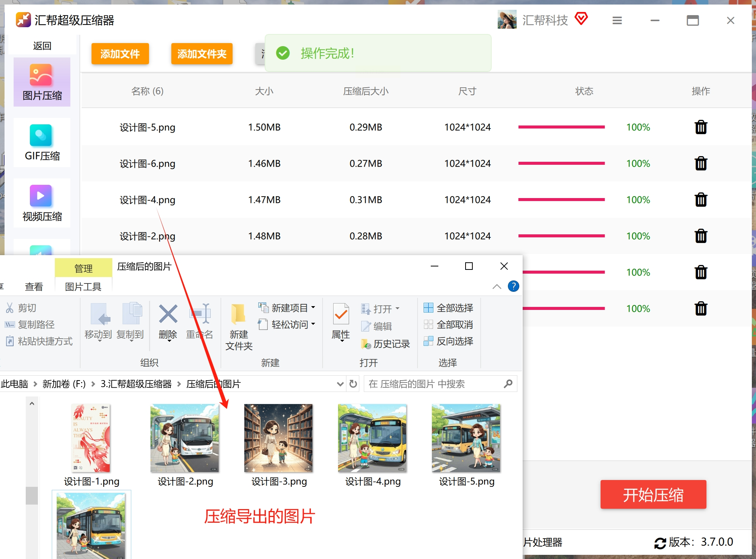Switch to 查看 ribbon tab
The image size is (756, 559).
(x=34, y=287)
